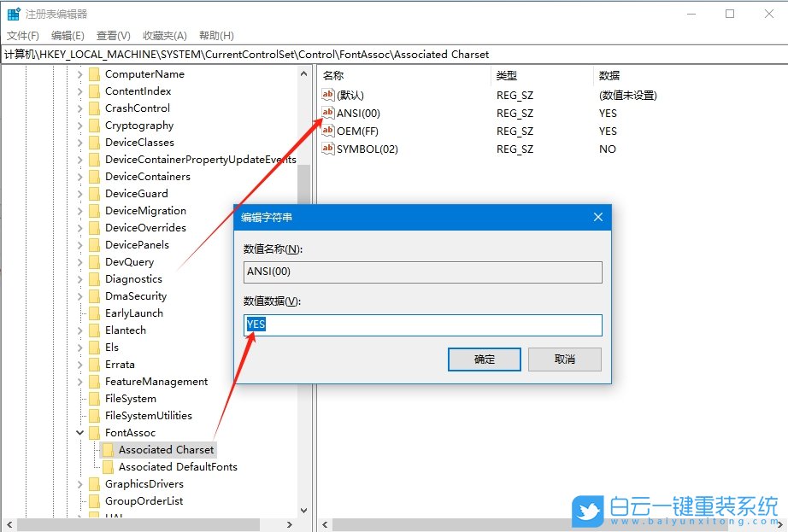Viewport: 788px width, 532px height.
Task: Click the ab icon next to (默认)
Action: (328, 95)
